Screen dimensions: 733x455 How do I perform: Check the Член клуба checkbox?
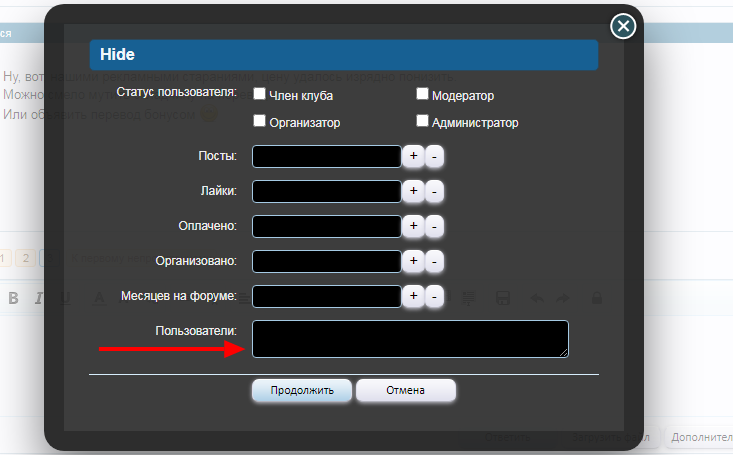coord(260,95)
